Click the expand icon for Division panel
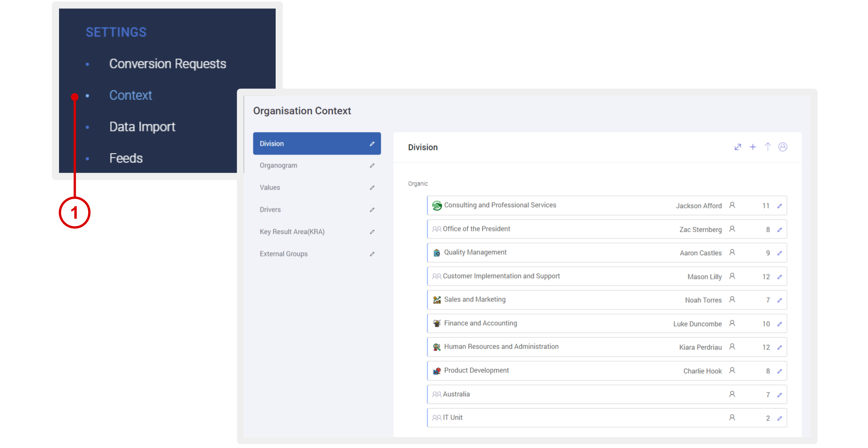This screenshot has width=868, height=448. tap(738, 147)
